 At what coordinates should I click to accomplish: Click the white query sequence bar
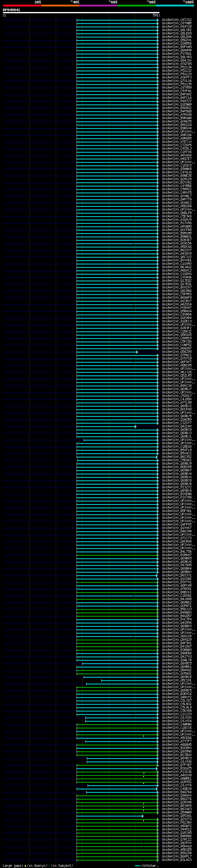[81, 12]
